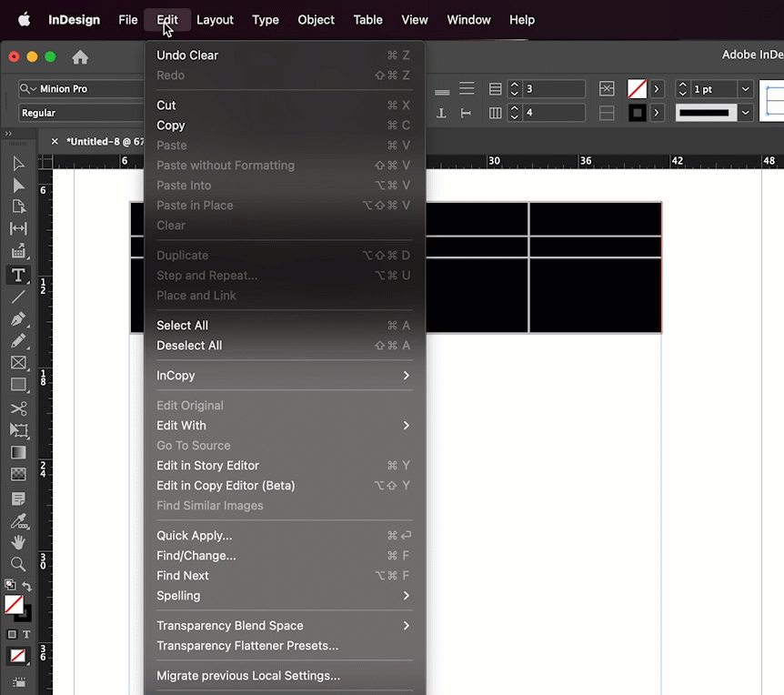Click the view mode icon at toolbox bottom

tap(18, 682)
